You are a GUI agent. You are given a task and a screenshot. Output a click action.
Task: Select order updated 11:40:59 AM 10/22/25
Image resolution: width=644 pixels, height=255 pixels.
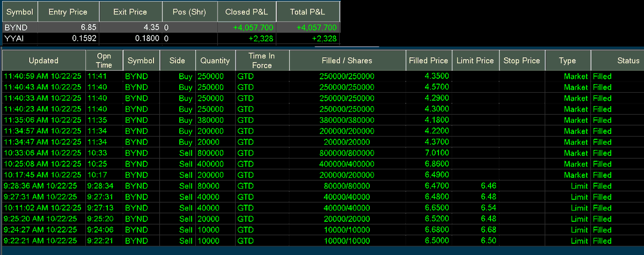point(42,76)
